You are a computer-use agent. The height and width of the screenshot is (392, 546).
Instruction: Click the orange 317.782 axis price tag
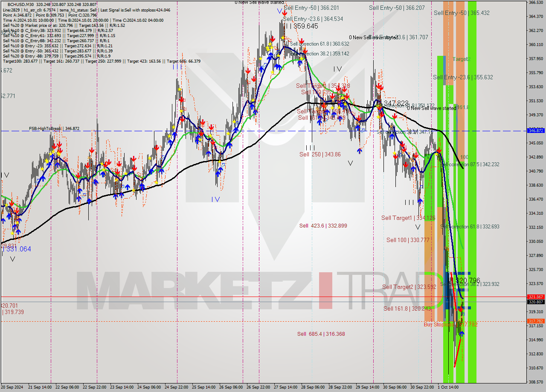[536, 321]
